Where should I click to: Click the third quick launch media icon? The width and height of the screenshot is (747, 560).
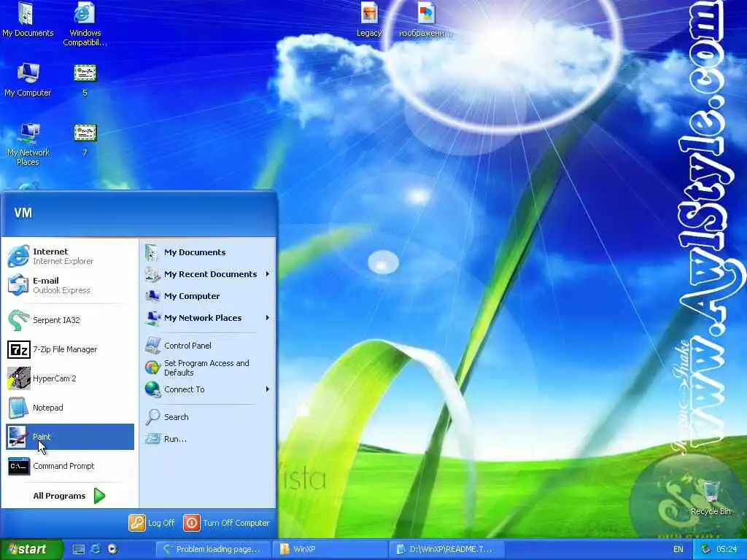tap(112, 549)
